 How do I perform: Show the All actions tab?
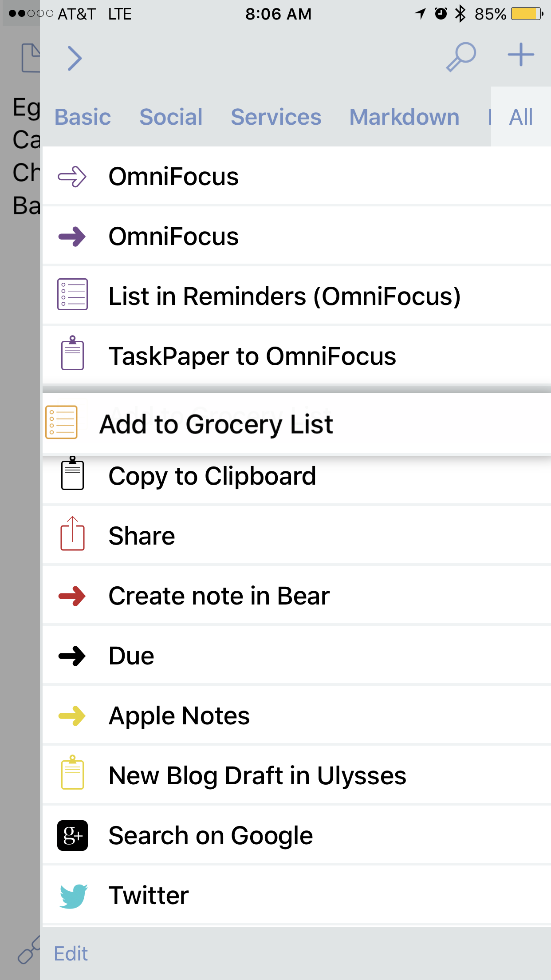click(x=521, y=117)
